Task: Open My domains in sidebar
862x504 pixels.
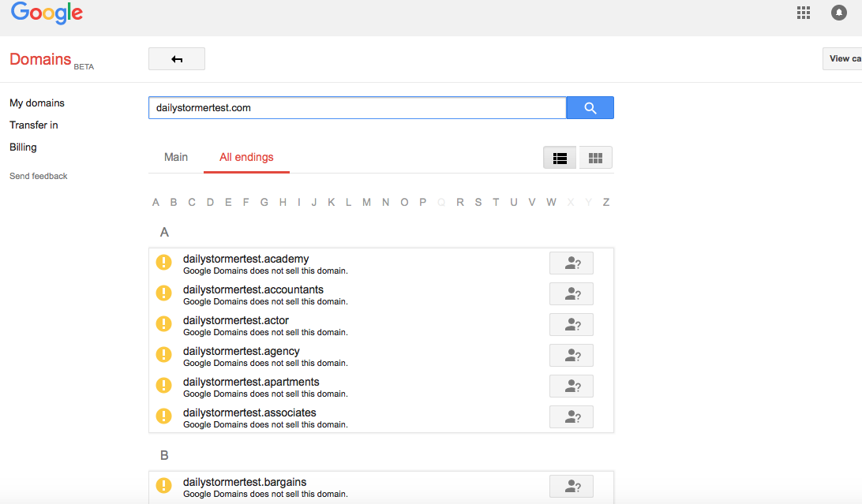Action: (x=37, y=103)
